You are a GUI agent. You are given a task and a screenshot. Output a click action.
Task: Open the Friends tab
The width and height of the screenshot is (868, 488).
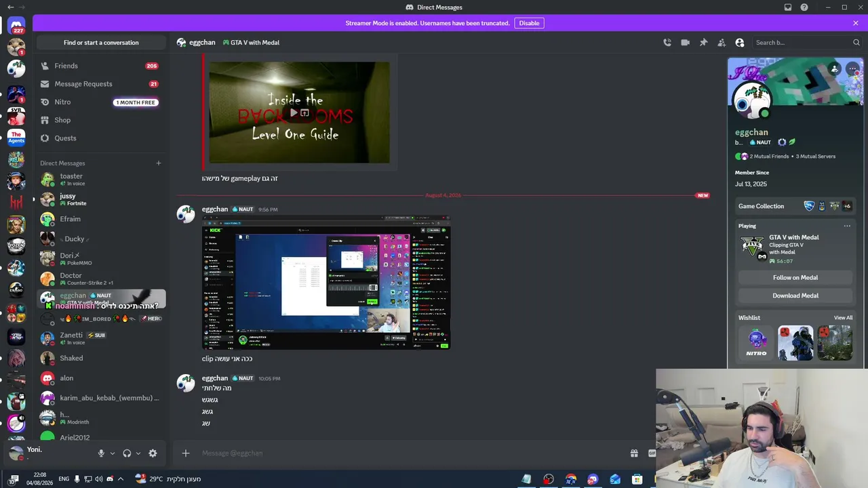(101, 66)
